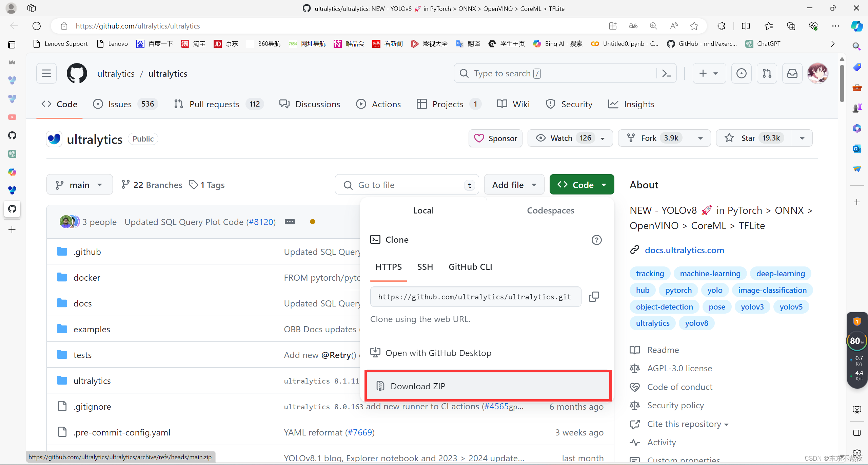The image size is (868, 465).
Task: Click the Sponsor button
Action: point(495,138)
